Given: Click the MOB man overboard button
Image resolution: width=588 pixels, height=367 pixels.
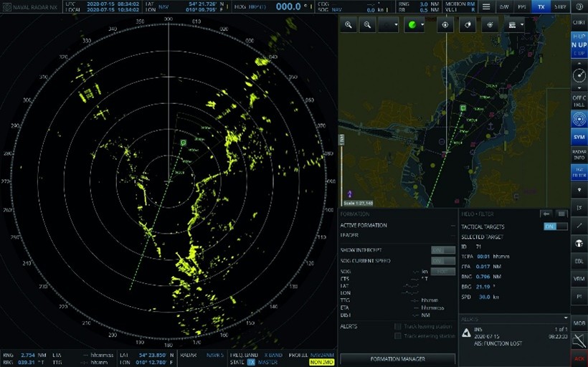Looking at the screenshot, I should [579, 323].
